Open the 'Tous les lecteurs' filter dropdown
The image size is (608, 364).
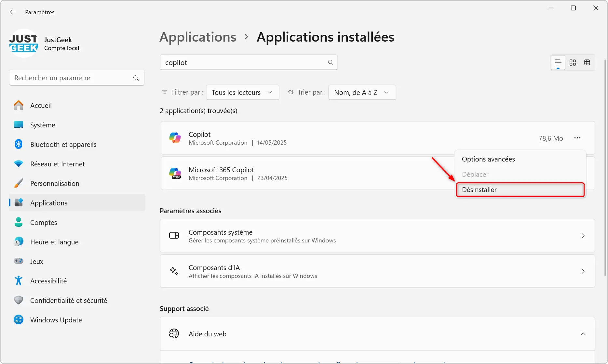[x=243, y=92]
